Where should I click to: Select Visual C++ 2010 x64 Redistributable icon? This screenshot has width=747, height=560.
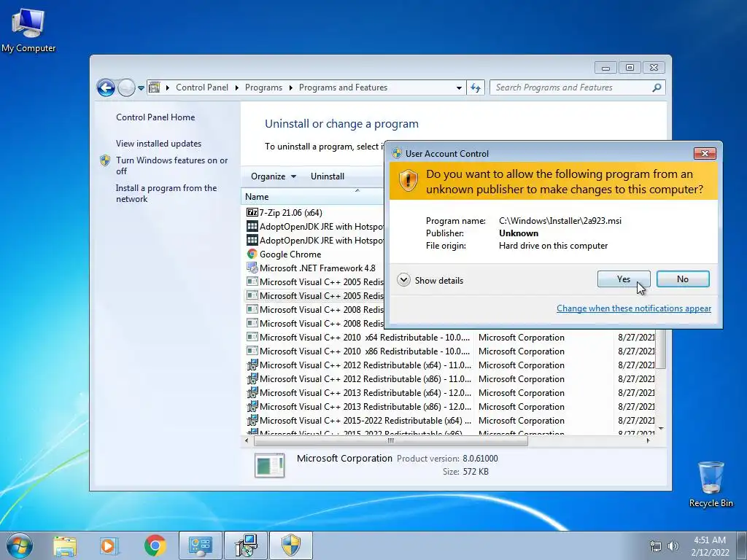(x=252, y=337)
